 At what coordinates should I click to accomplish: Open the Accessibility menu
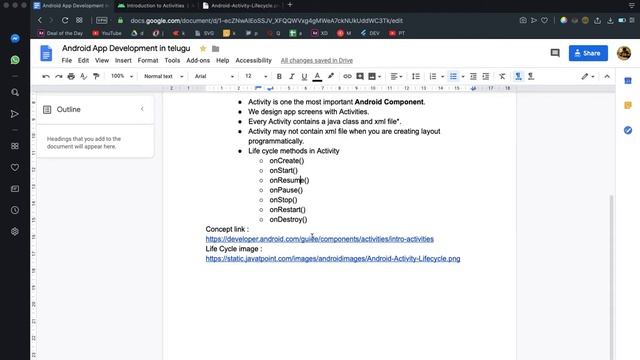point(253,60)
